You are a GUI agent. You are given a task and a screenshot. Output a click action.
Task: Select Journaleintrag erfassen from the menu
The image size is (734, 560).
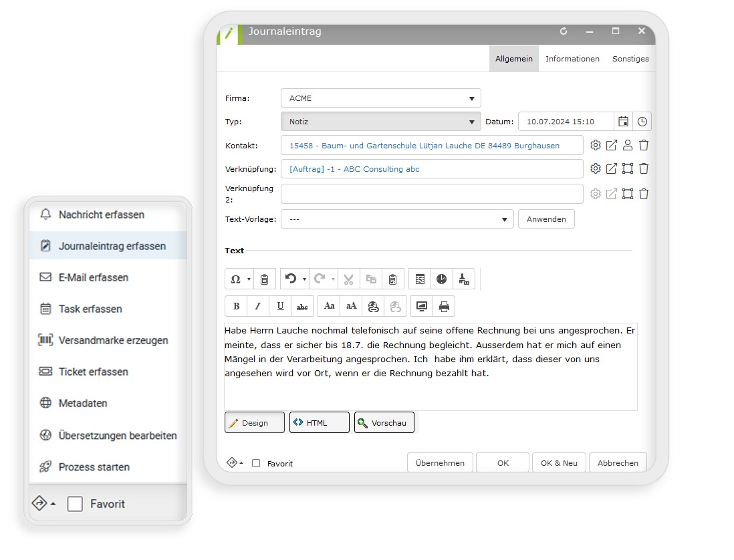pos(108,246)
